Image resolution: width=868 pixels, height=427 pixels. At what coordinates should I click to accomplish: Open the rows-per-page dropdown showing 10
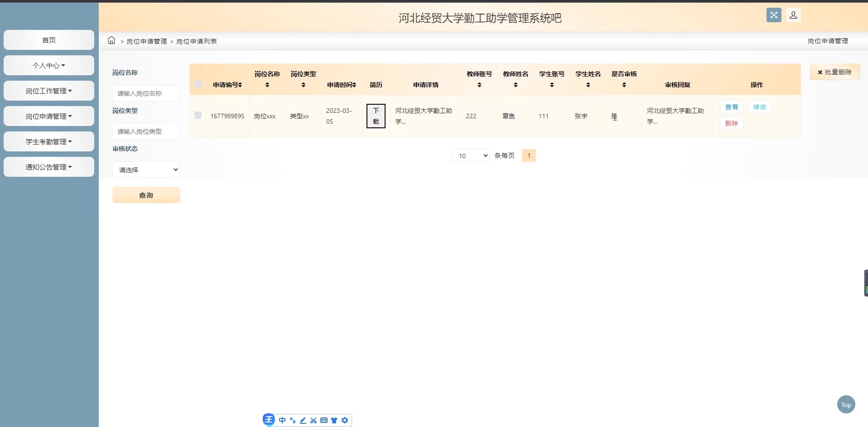pos(471,155)
